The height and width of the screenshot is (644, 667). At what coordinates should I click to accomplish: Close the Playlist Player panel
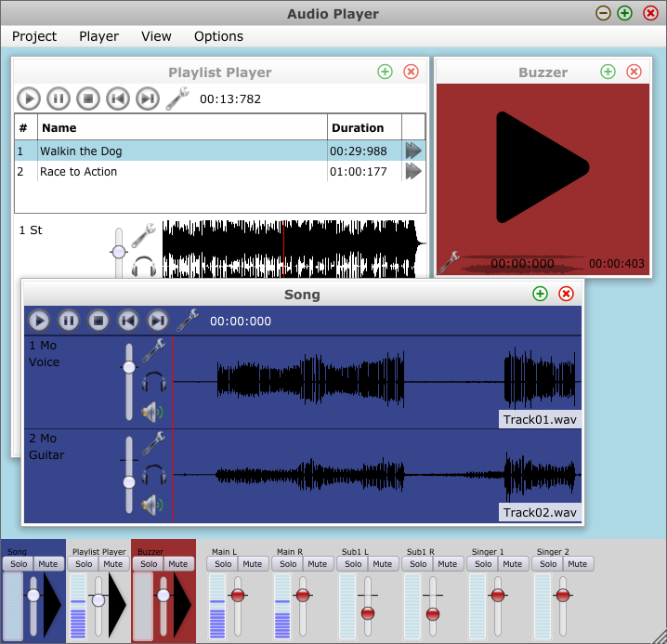411,72
